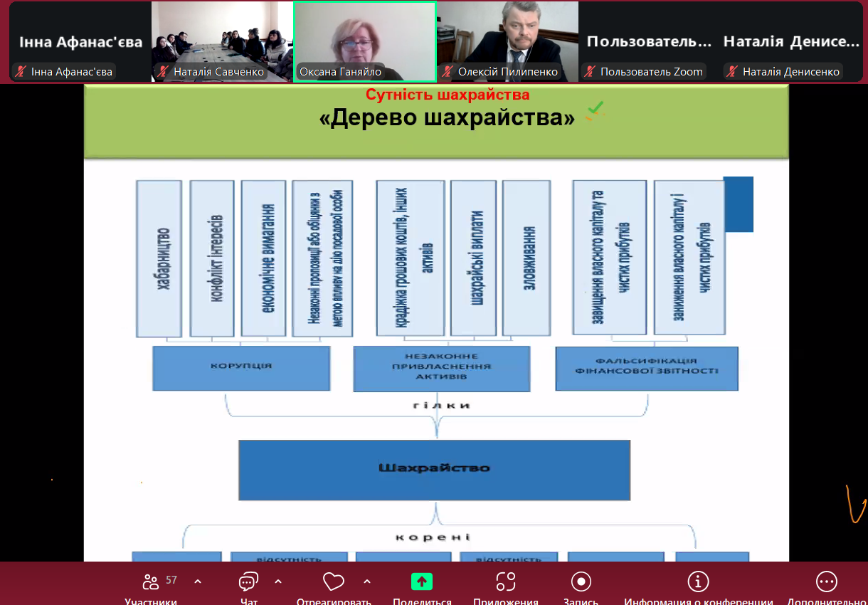Select Наталія Савченко's video tile

(222, 41)
